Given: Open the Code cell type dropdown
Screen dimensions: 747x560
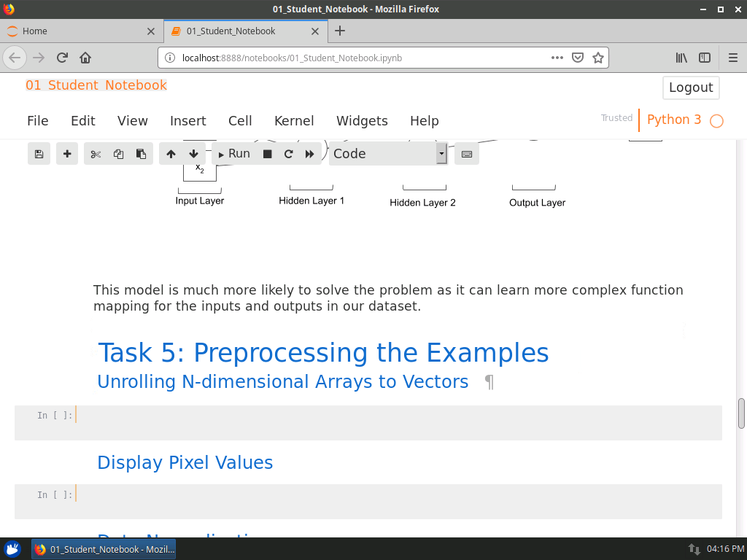Looking at the screenshot, I should [387, 154].
